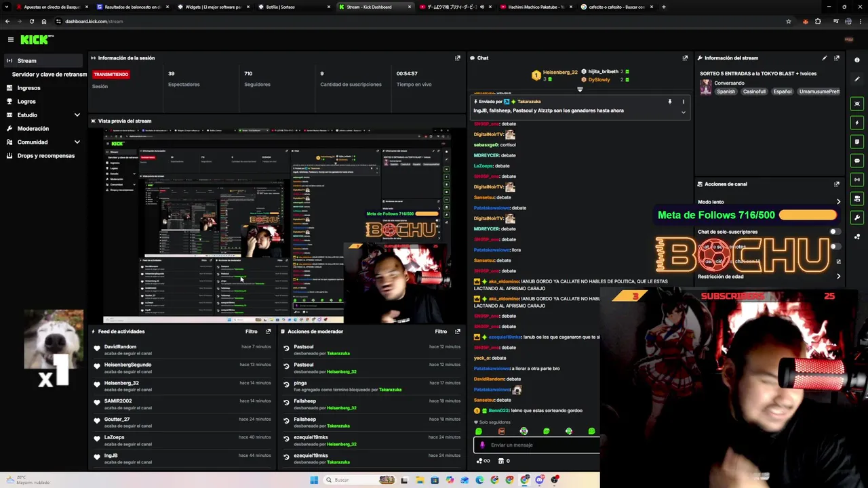Viewport: 868px width, 488px height.
Task: Click the Español tag
Action: click(x=783, y=91)
